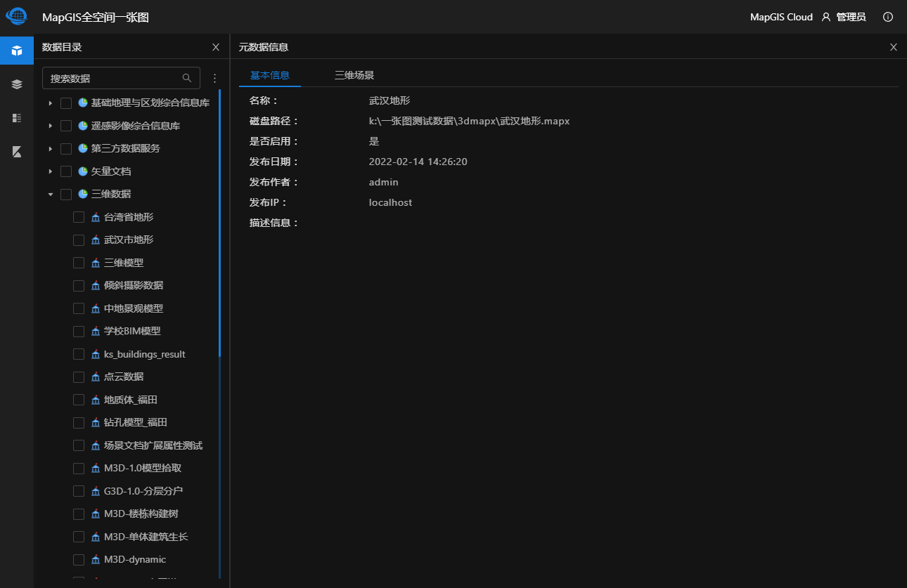Open the layers stack icon in sidebar
This screenshot has height=588, width=907.
pyautogui.click(x=17, y=84)
